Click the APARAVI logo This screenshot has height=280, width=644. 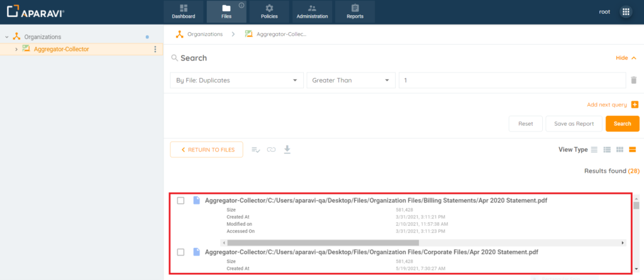(x=36, y=11)
